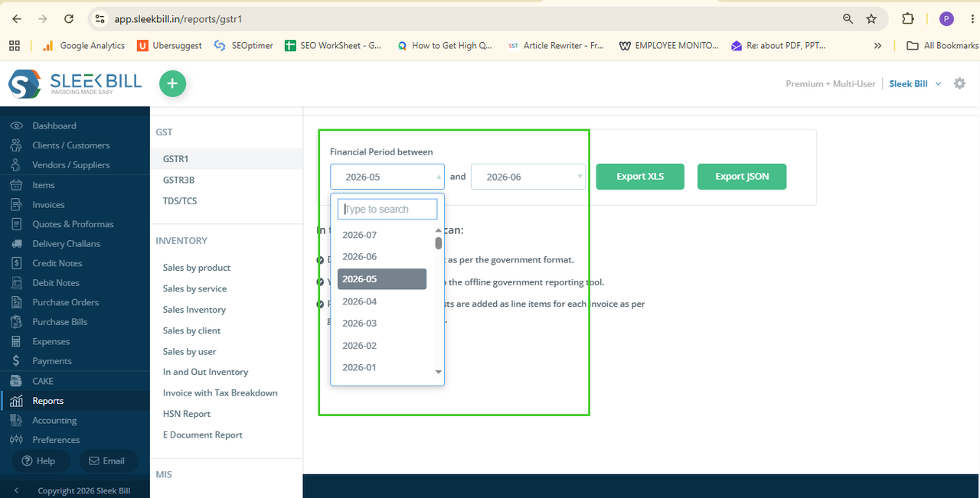Click the Delivery Challans truck icon
Screen dimensions: 980x498
coord(16,243)
